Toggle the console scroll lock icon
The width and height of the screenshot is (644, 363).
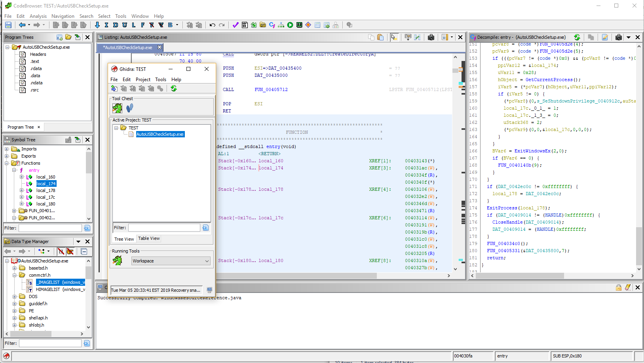[619, 287]
